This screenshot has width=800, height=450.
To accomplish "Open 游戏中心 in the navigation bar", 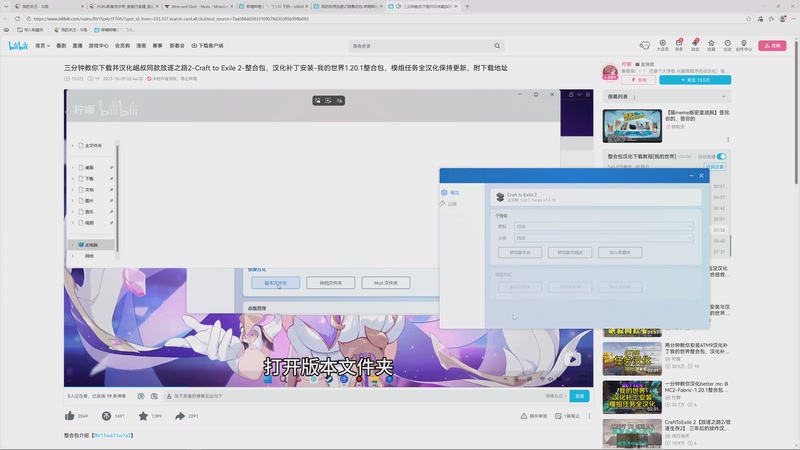I will point(98,46).
